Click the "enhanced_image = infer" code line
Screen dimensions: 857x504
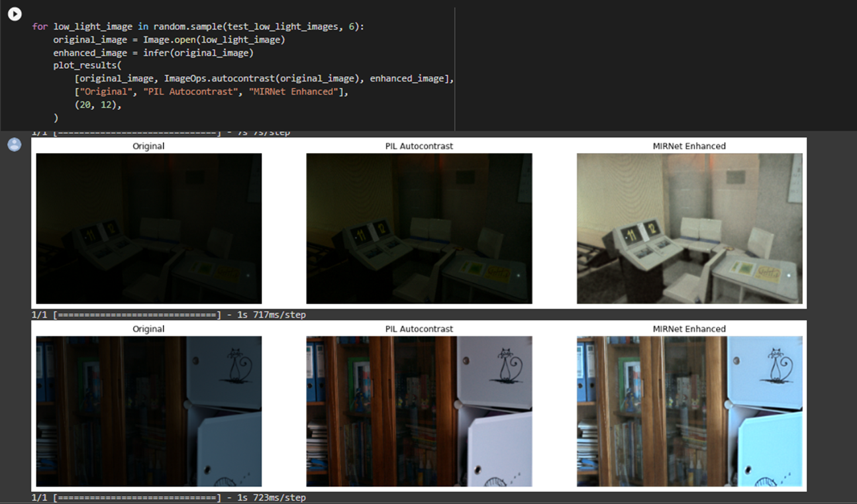click(153, 52)
